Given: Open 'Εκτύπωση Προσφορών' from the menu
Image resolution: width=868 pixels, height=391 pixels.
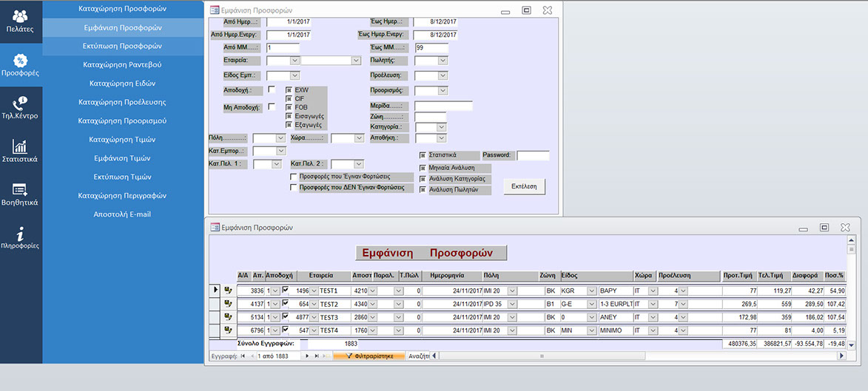Looking at the screenshot, I should point(123,46).
